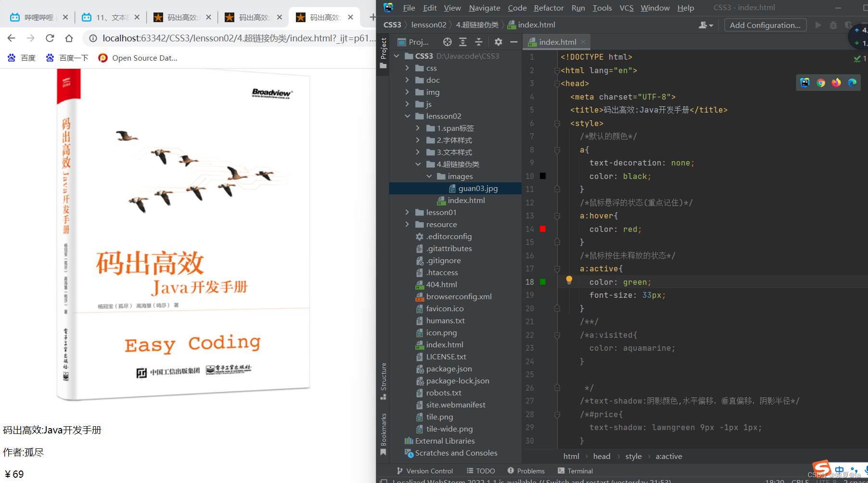Open the VCS menu
The width and height of the screenshot is (868, 483).
click(x=626, y=8)
